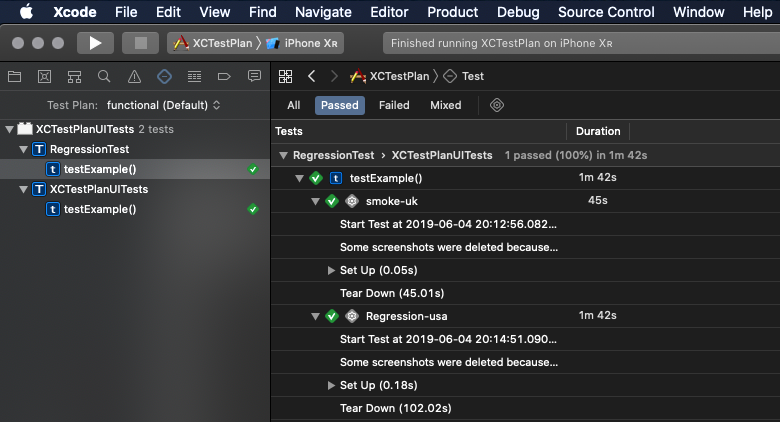Open the Source Control menu
This screenshot has width=780, height=422.
pos(607,12)
